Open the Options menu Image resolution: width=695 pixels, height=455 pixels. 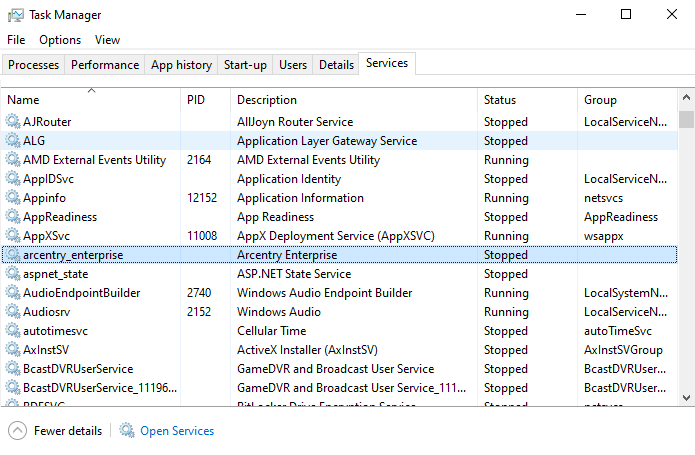60,40
